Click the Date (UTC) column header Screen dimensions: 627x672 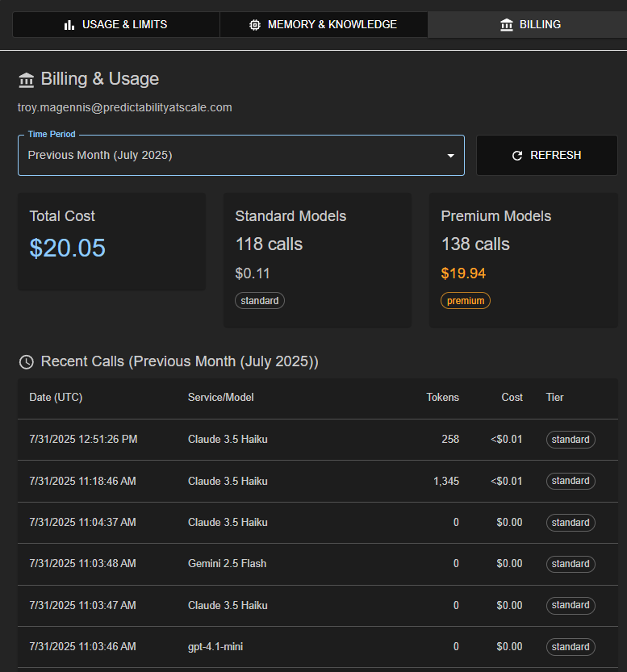[x=56, y=398]
